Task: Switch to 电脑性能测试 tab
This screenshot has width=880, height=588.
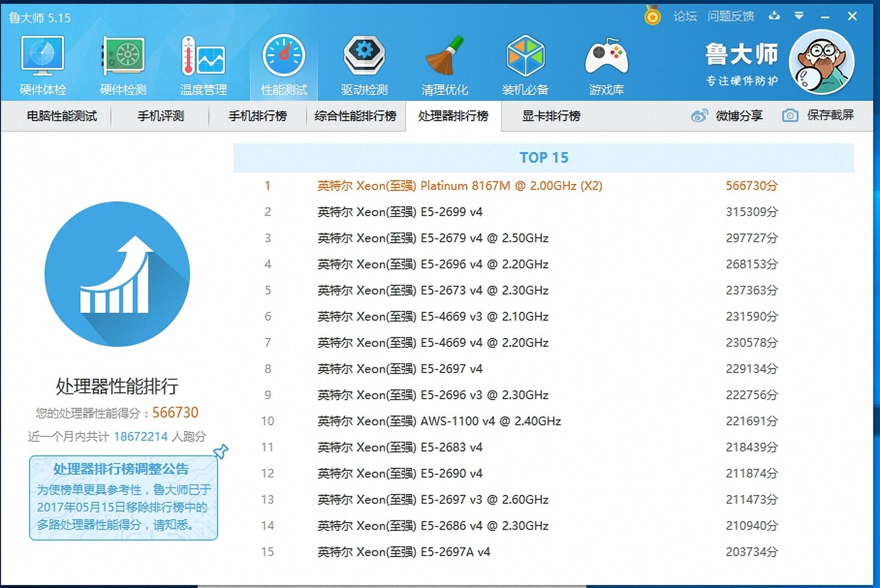Action: pos(62,116)
